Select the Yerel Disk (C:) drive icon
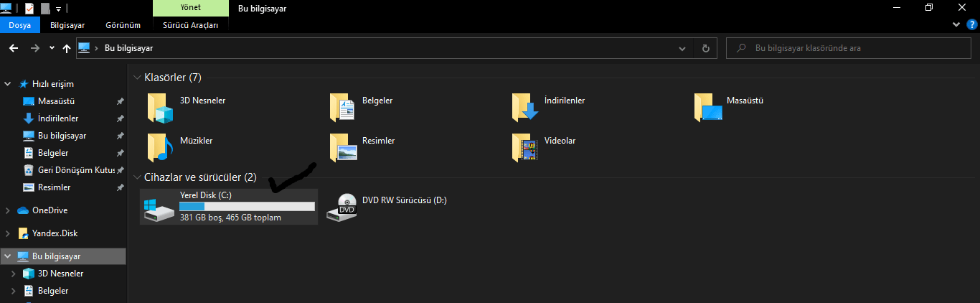The height and width of the screenshot is (303, 980). pyautogui.click(x=159, y=208)
